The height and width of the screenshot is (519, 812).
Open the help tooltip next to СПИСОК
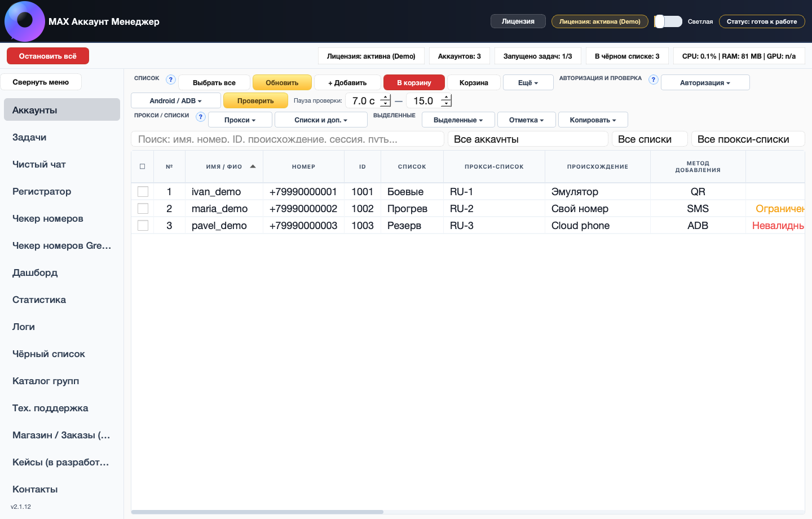tap(170, 80)
